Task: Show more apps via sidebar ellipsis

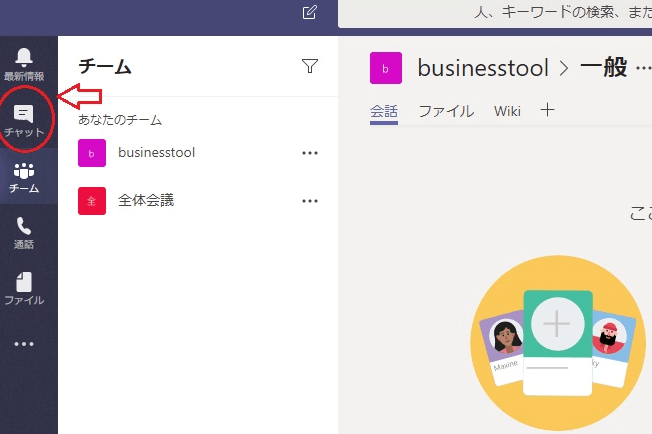Action: [24, 344]
